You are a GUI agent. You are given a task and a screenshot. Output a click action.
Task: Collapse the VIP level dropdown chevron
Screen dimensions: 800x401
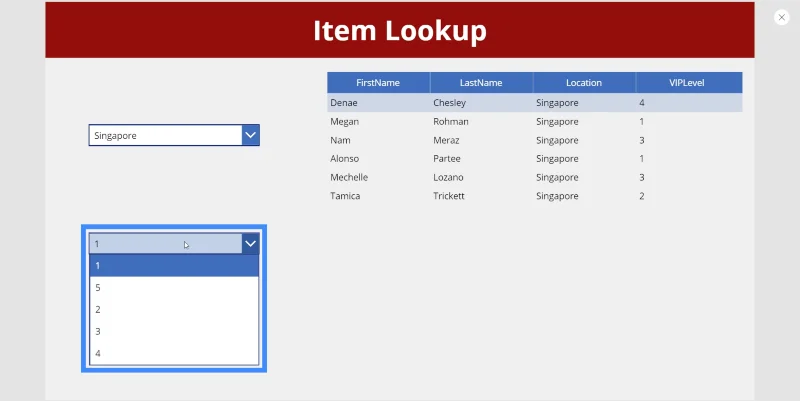tap(251, 243)
